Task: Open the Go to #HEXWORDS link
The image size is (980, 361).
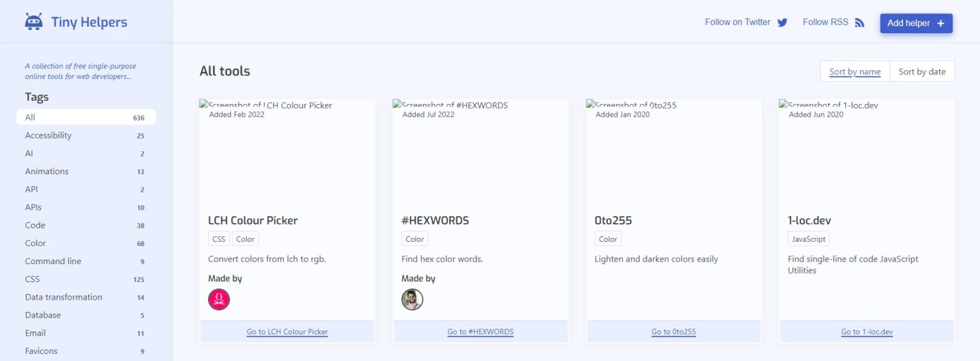Action: [x=480, y=332]
